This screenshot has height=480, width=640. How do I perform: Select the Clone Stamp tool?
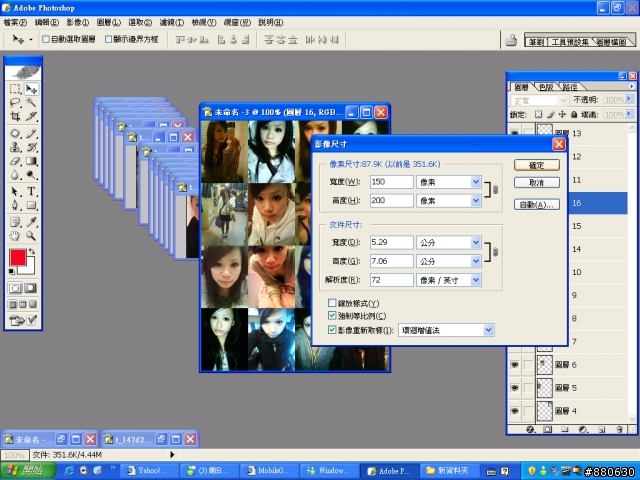coord(15,147)
